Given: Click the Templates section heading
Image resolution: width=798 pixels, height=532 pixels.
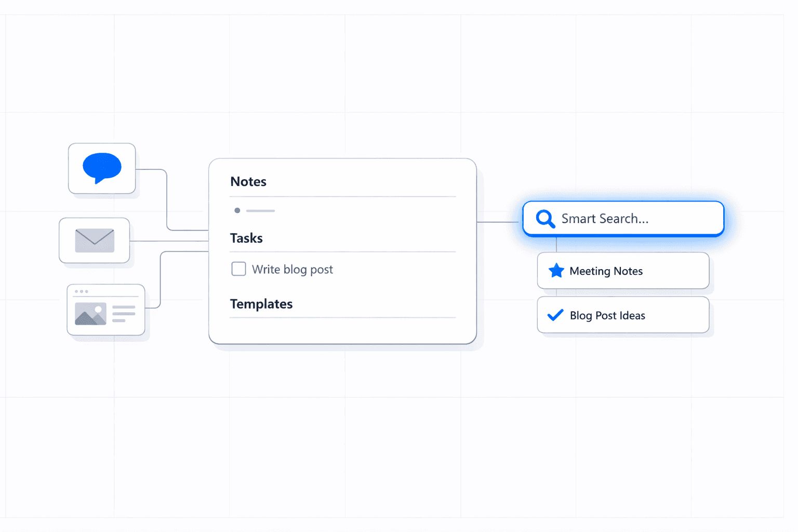Looking at the screenshot, I should (x=261, y=304).
